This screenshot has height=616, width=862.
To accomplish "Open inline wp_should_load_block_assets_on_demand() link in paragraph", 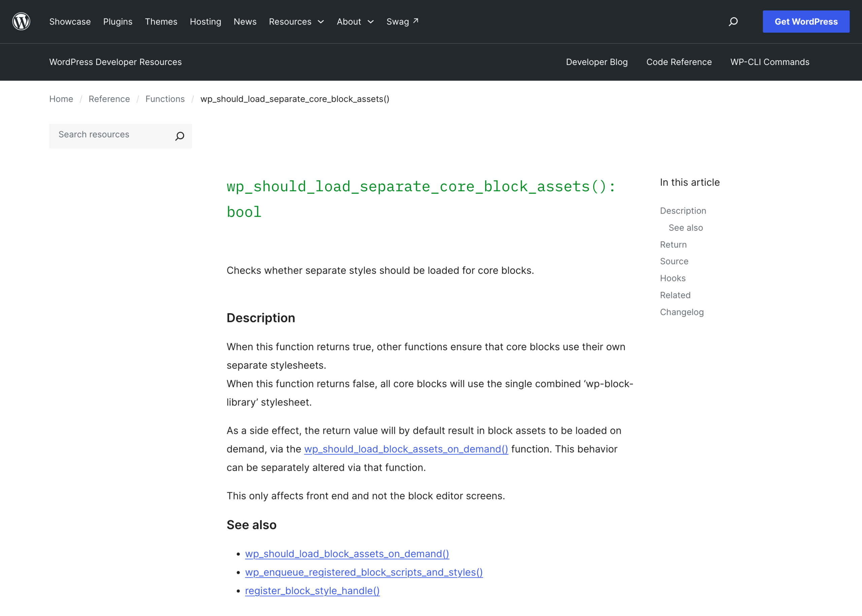I will (406, 449).
